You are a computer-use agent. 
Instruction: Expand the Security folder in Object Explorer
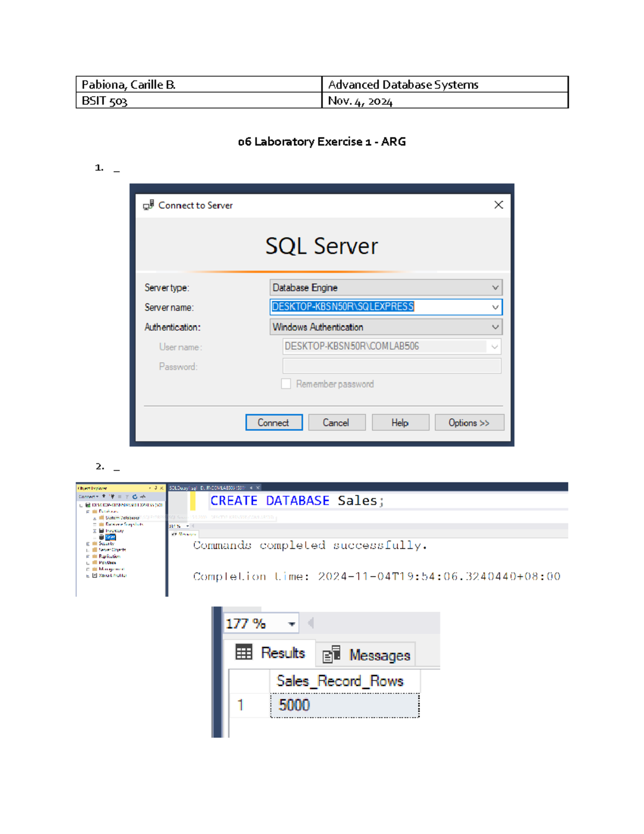pyautogui.click(x=88, y=543)
